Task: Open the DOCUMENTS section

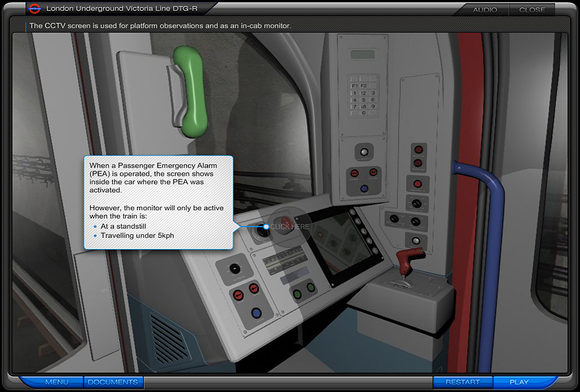Action: tap(113, 382)
